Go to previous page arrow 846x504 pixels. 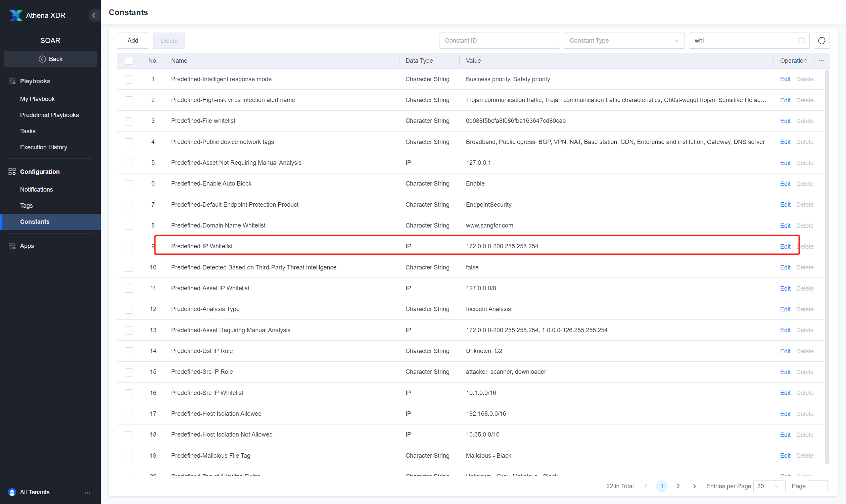(645, 486)
